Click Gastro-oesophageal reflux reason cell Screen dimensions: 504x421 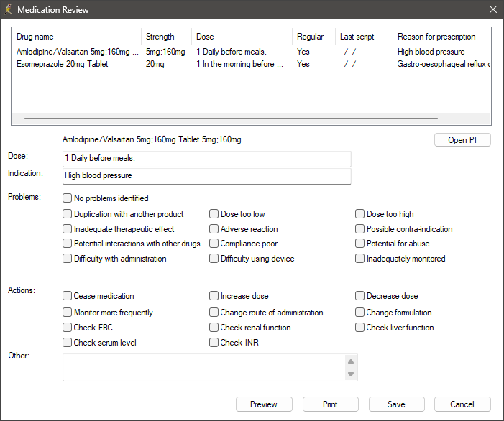pos(444,64)
